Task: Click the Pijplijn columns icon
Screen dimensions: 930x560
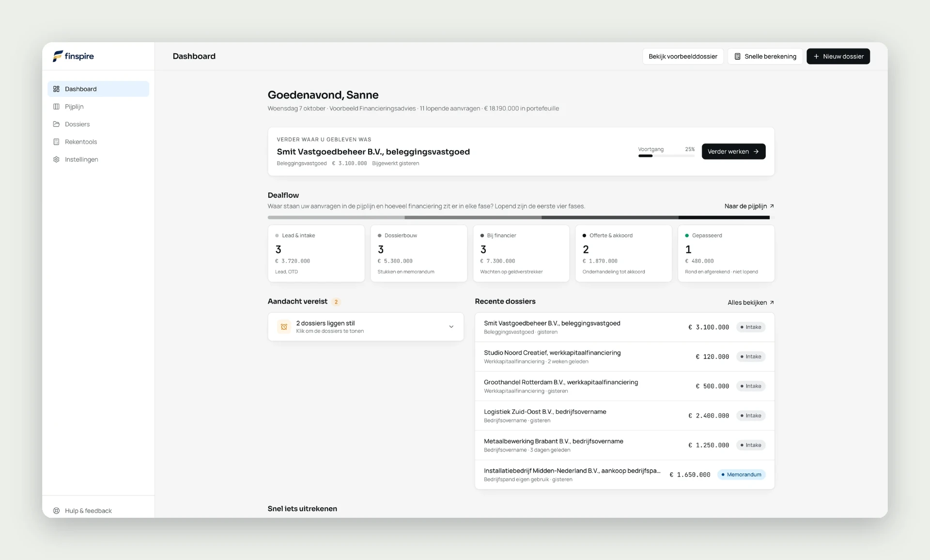Action: 56,107
